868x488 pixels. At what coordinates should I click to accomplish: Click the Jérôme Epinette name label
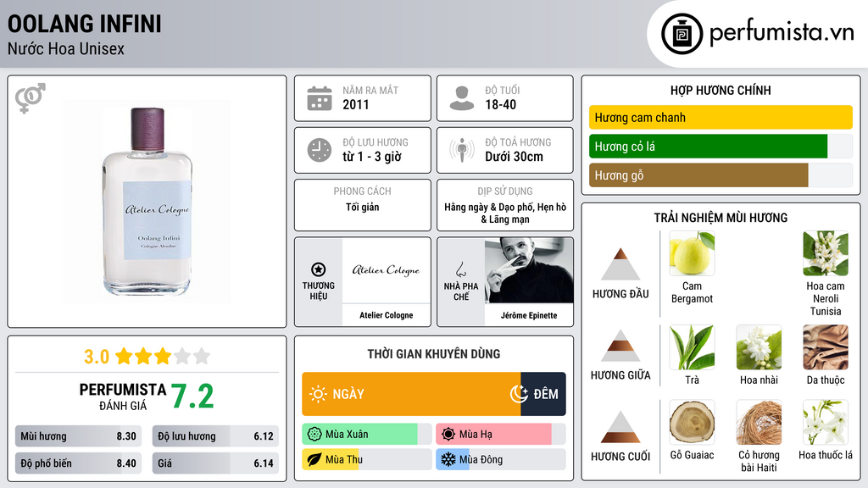[529, 315]
